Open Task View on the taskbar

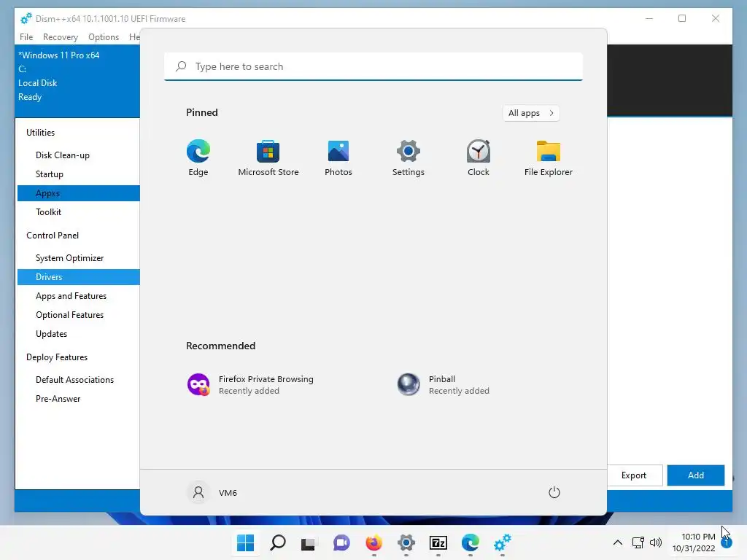coord(309,542)
